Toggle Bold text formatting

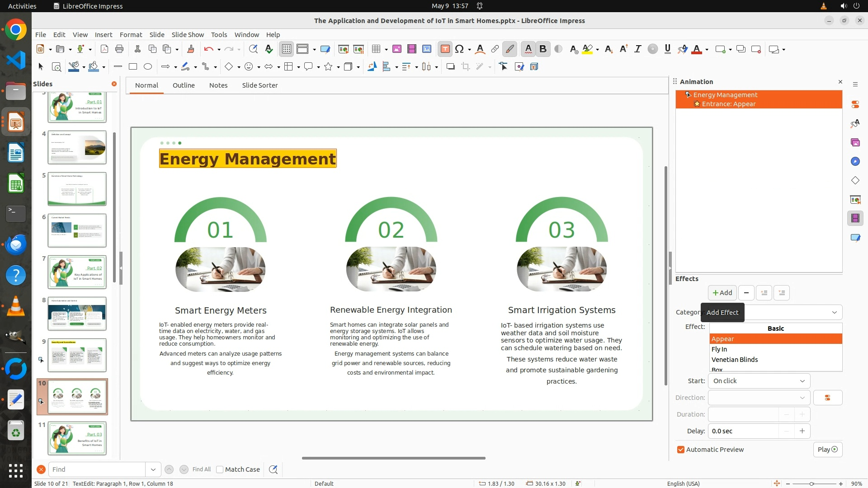click(543, 49)
